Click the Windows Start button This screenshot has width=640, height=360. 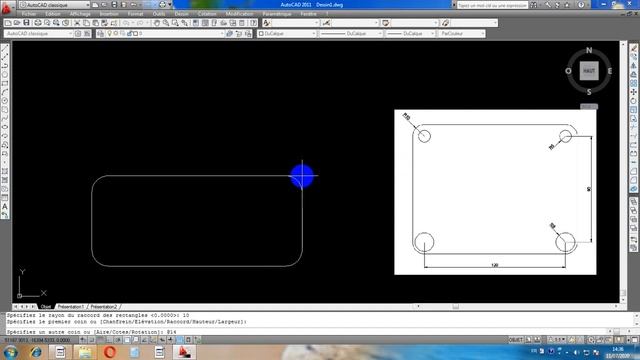pyautogui.click(x=10, y=352)
